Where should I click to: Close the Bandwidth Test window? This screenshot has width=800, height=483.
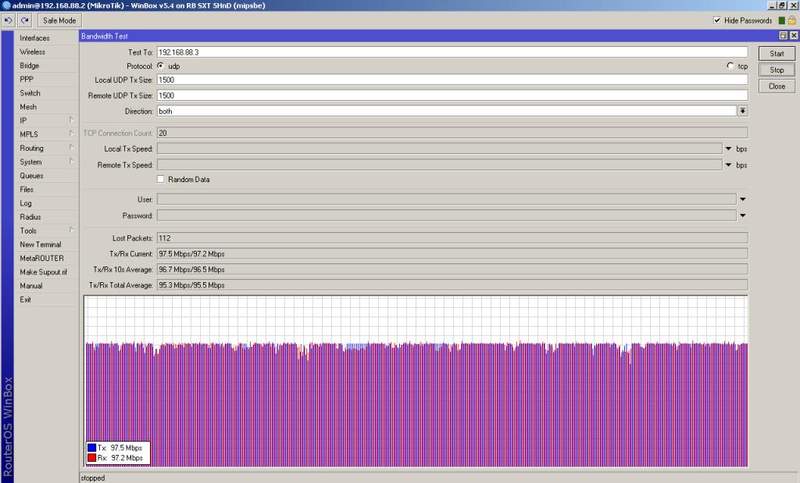[x=793, y=36]
